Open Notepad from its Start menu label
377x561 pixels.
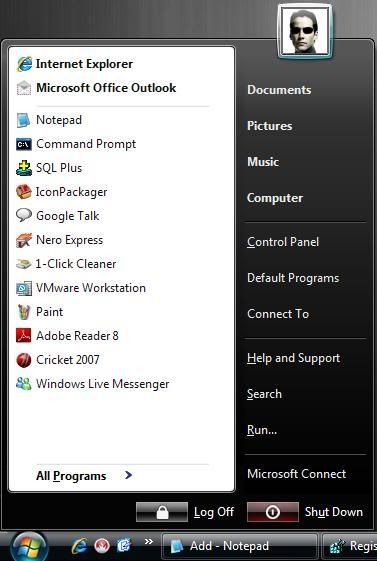(x=59, y=120)
